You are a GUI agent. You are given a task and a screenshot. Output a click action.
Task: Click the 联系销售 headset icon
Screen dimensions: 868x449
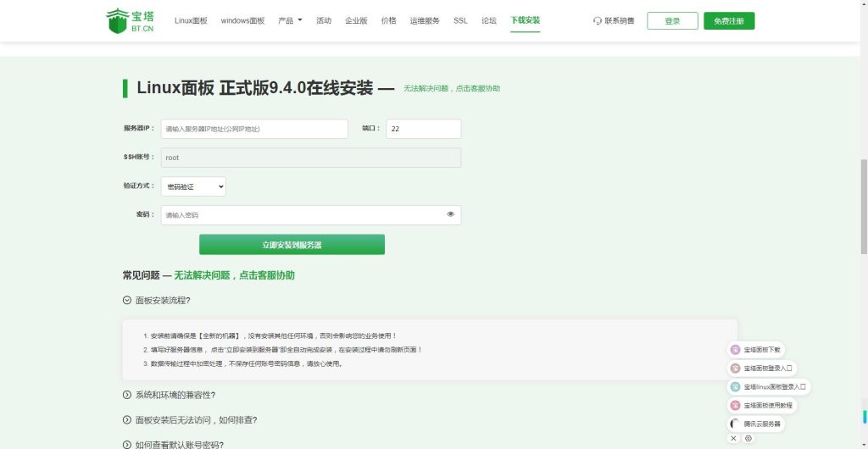[x=598, y=21]
